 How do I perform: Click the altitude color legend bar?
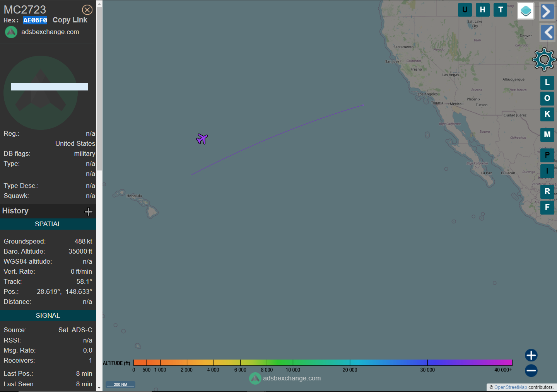323,362
